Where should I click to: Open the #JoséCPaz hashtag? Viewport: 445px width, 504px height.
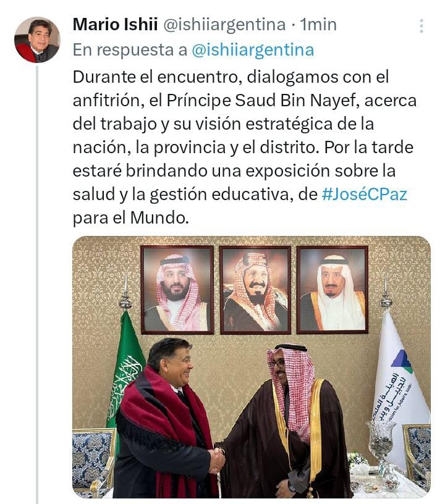pos(364,195)
